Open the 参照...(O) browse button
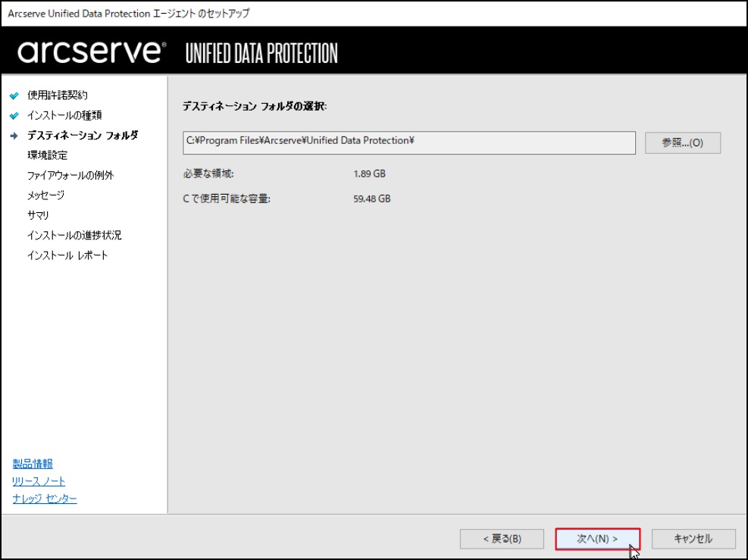The image size is (748, 560). tap(683, 142)
